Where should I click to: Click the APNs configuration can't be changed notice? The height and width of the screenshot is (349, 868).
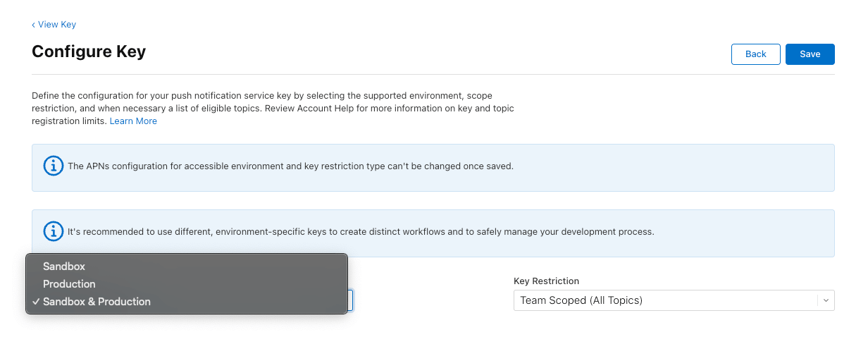pos(433,168)
